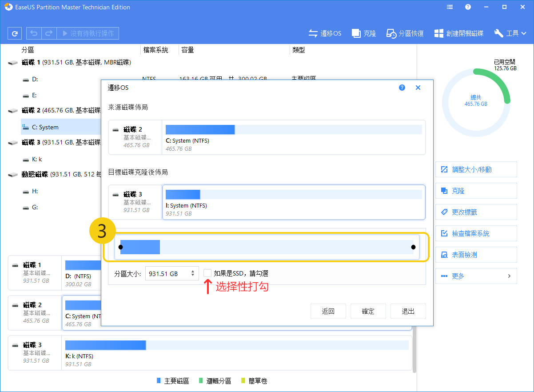534x392 pixels.
Task: Increase partition size with up stepper arrow
Action: point(193,271)
